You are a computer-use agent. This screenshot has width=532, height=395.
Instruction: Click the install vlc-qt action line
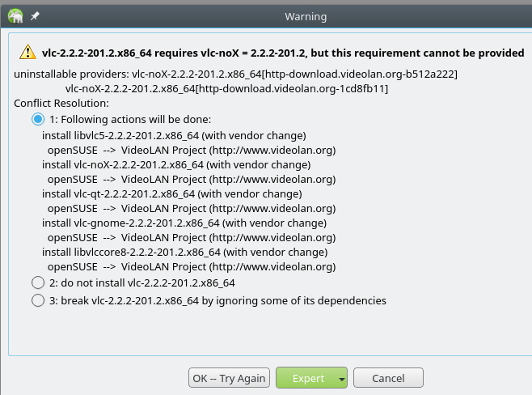[172, 194]
